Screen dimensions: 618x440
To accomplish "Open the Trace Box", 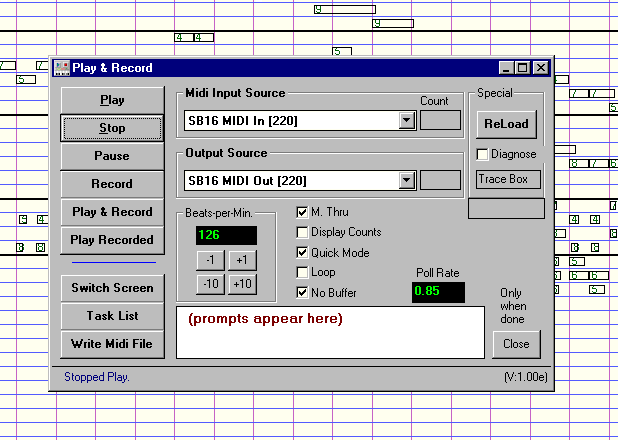I will 508,179.
